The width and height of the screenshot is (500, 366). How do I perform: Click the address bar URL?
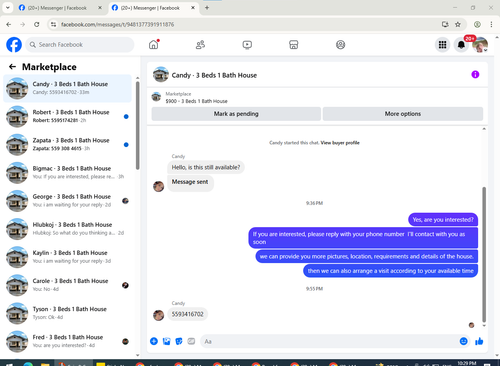[x=117, y=25]
